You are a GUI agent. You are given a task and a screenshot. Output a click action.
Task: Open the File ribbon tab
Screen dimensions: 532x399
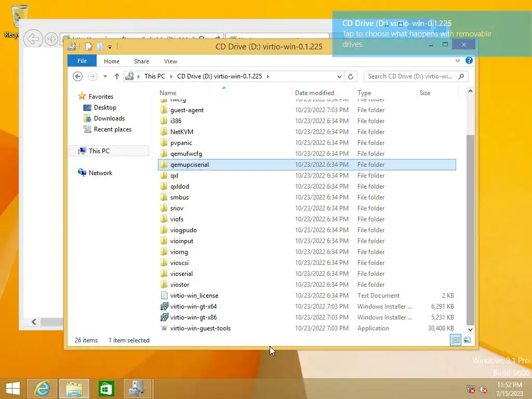(82, 61)
